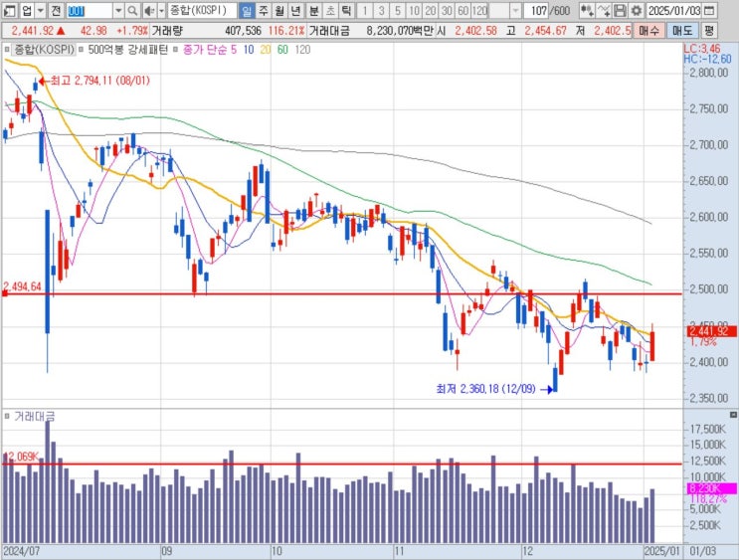739x560 pixels.
Task: Select the 틱 tick chart tab
Action: click(347, 10)
